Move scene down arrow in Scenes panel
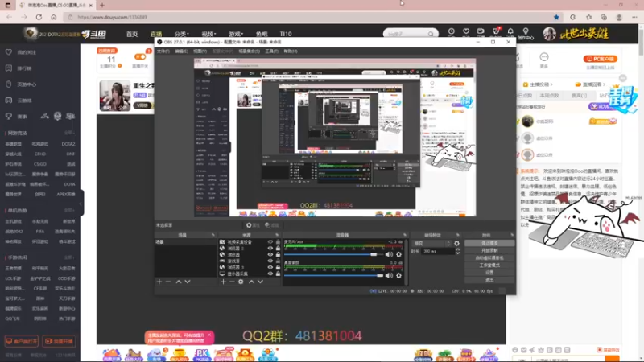 point(188,282)
